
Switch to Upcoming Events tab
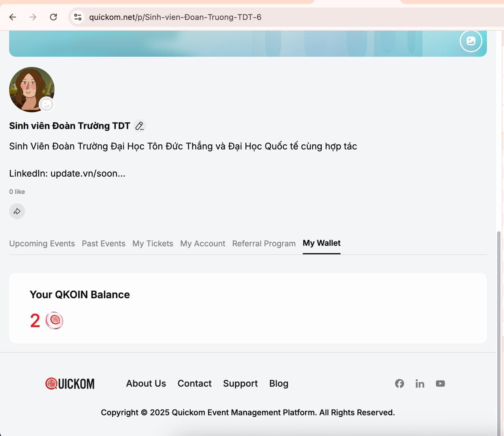(42, 244)
